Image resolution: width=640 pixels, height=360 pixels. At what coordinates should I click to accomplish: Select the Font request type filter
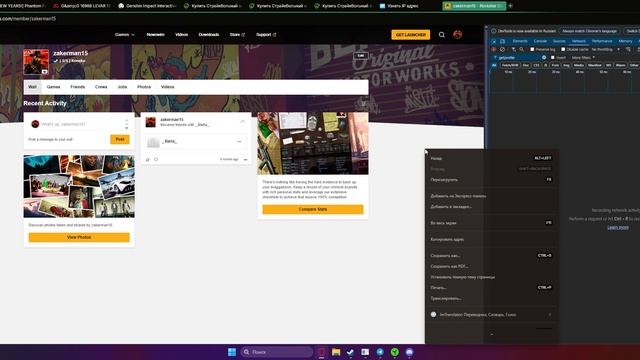point(556,65)
